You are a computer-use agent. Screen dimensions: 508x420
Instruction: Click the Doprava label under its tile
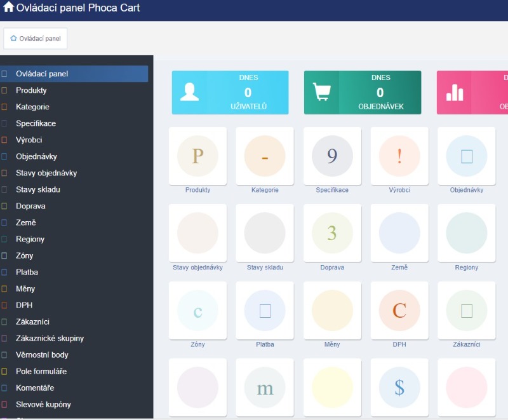click(332, 268)
